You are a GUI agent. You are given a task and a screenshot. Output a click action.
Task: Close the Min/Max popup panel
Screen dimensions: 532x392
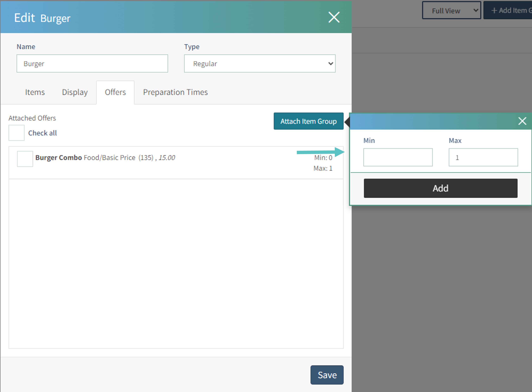click(522, 121)
